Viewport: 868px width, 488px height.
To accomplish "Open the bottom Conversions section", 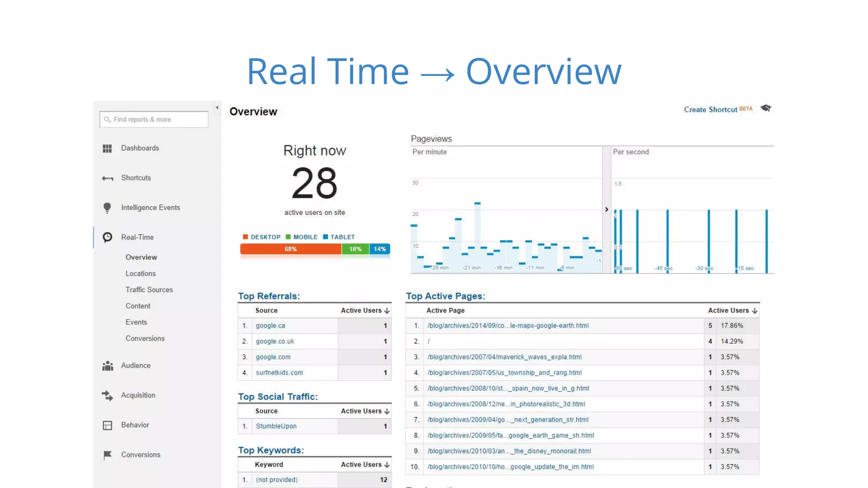I will coord(141,455).
